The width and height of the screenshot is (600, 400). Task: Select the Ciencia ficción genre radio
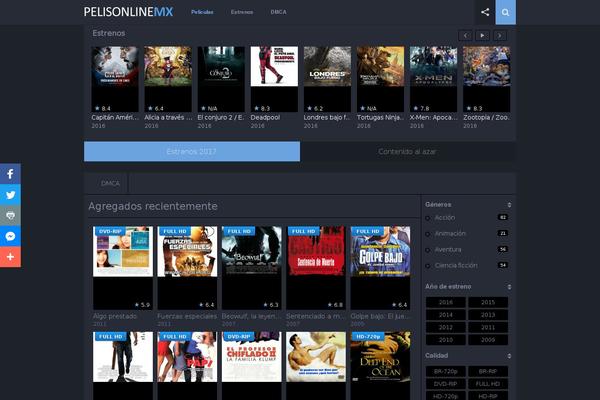428,266
